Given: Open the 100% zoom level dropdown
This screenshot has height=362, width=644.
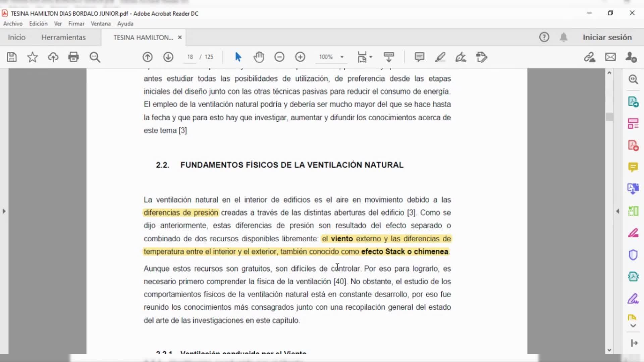Looking at the screenshot, I should click(342, 57).
